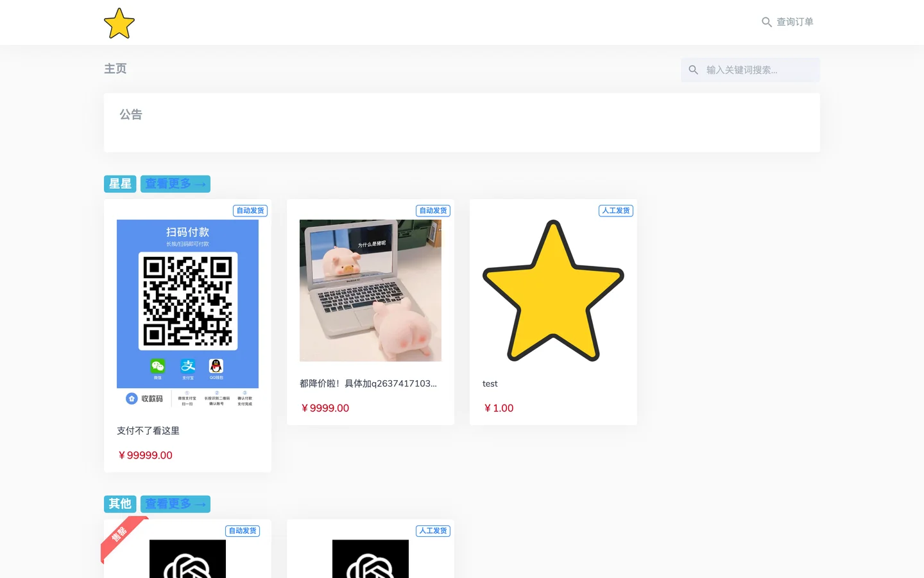The image size is (924, 578).
Task: Open the large yellow star product image
Action: (x=553, y=290)
